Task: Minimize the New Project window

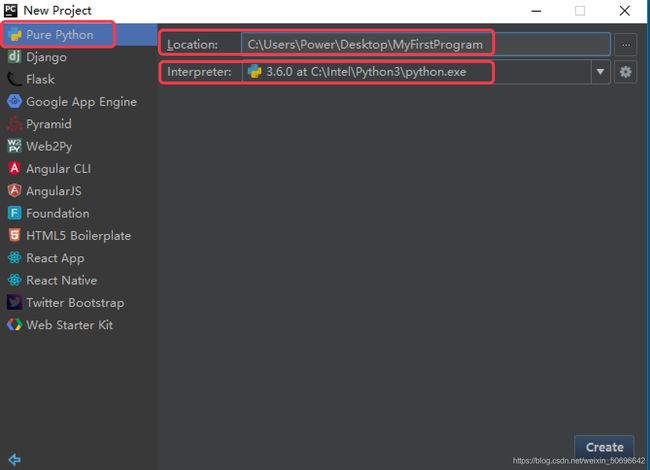Action: coord(536,11)
